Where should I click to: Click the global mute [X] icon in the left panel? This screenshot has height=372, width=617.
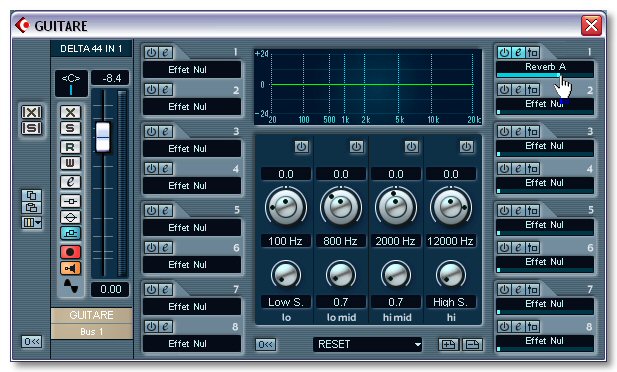tap(31, 112)
